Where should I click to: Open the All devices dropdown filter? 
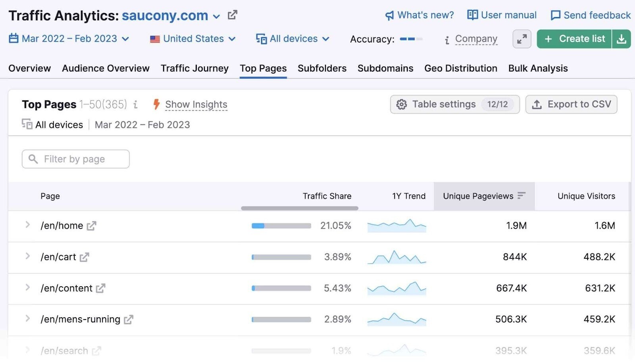pyautogui.click(x=293, y=39)
